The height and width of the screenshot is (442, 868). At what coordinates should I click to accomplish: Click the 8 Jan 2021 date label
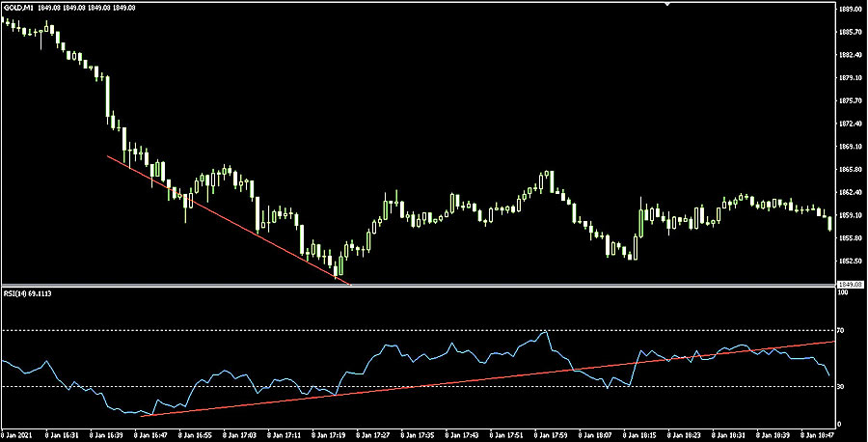coord(16,435)
